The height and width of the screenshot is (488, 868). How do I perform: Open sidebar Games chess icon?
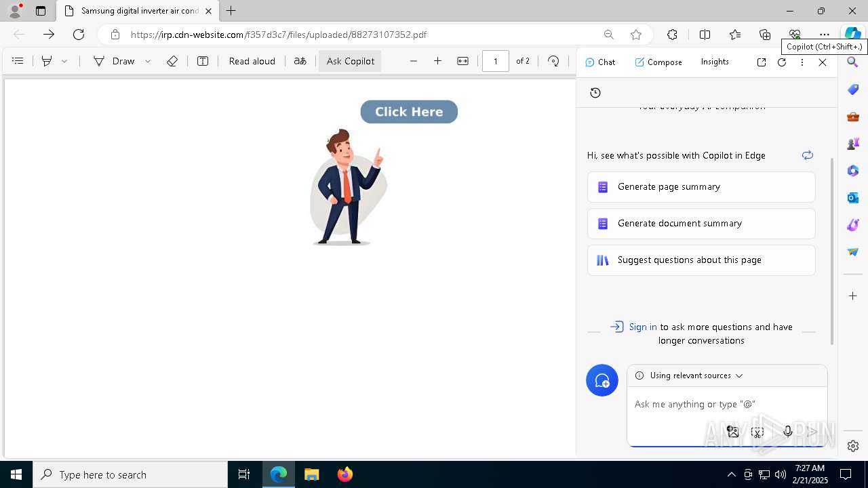[x=853, y=144]
